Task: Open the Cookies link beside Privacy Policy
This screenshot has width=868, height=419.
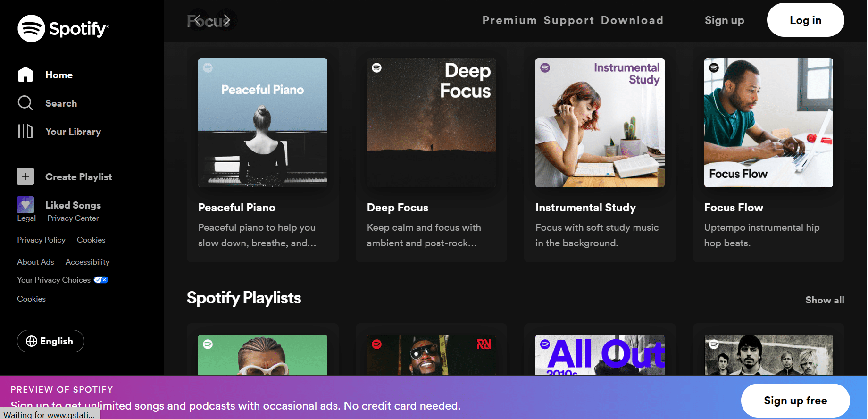Action: pos(91,240)
